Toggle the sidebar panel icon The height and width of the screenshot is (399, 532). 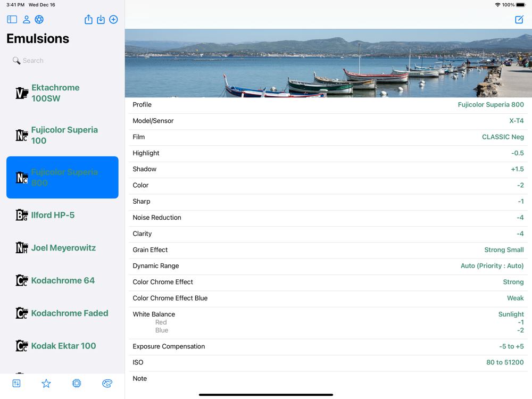12,19
